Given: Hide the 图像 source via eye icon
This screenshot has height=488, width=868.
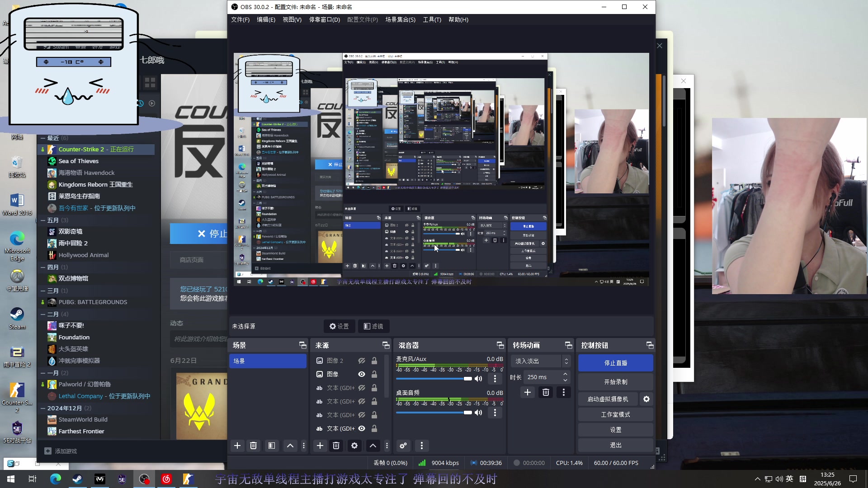Looking at the screenshot, I should click(362, 374).
